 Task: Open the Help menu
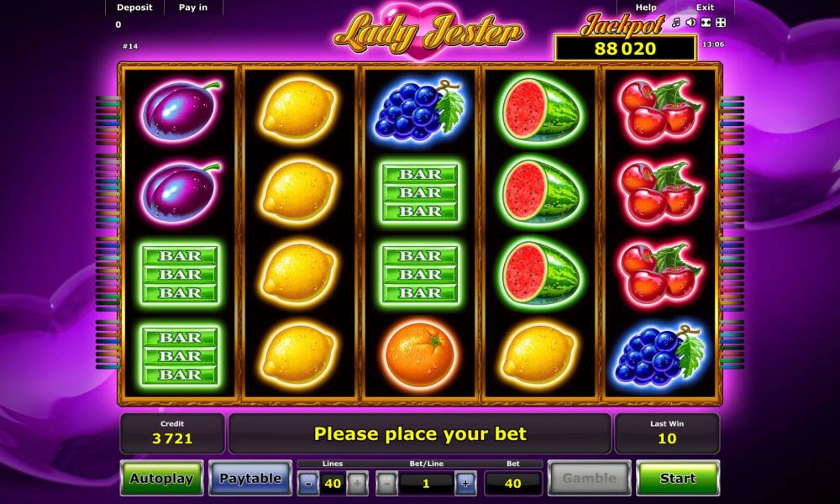646,8
